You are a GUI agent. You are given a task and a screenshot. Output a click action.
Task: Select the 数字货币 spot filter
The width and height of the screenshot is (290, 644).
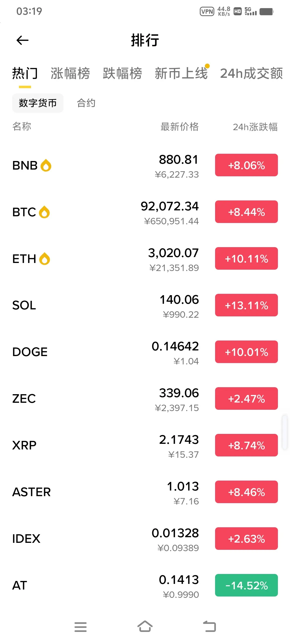[x=38, y=103]
